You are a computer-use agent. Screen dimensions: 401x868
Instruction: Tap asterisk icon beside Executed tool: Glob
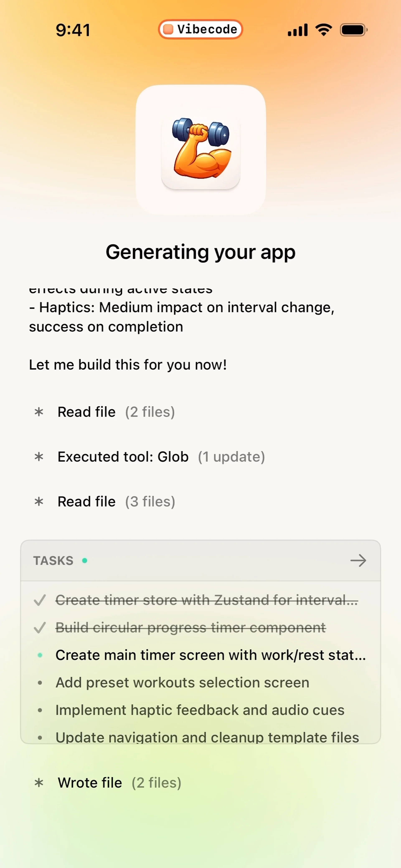point(39,457)
